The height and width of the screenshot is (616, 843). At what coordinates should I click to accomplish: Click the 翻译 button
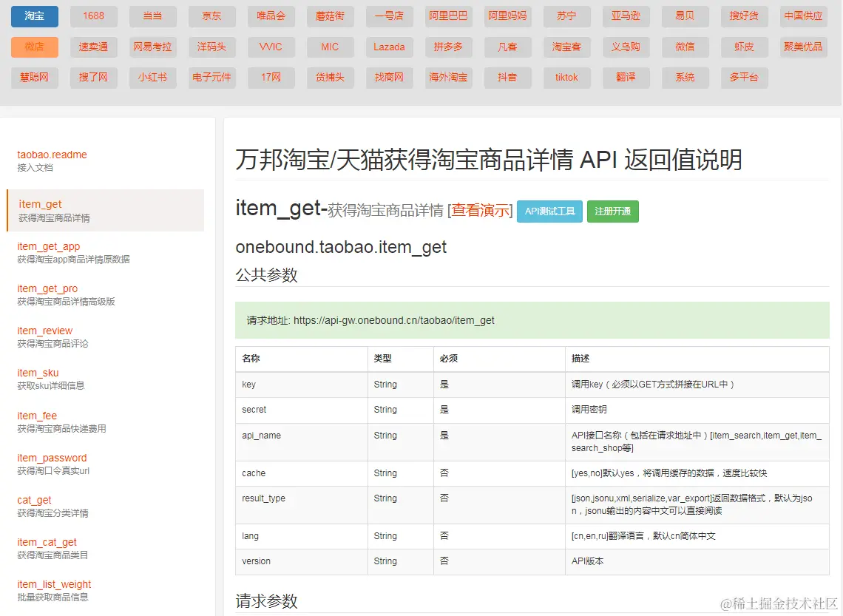(626, 78)
